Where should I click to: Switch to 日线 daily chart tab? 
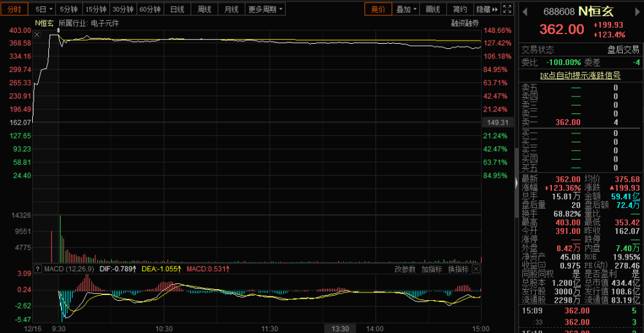(177, 9)
